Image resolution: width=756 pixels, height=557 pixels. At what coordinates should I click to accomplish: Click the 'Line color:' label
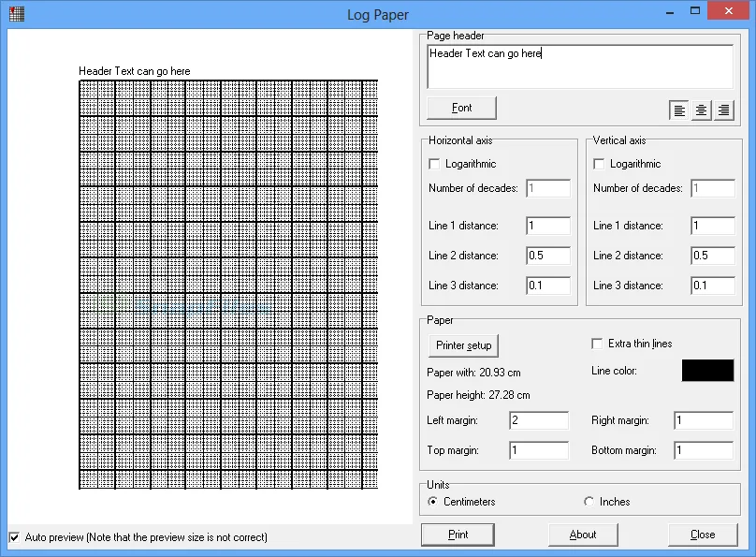[x=614, y=371]
